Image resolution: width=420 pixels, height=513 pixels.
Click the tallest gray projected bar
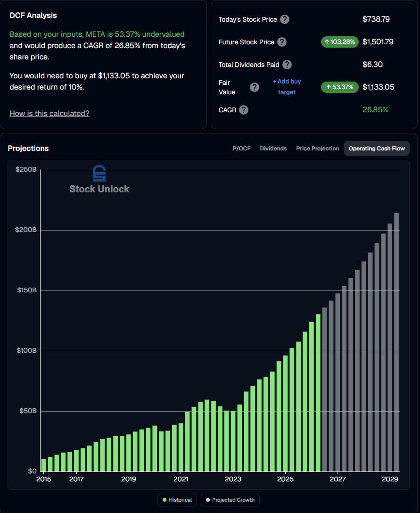click(396, 342)
